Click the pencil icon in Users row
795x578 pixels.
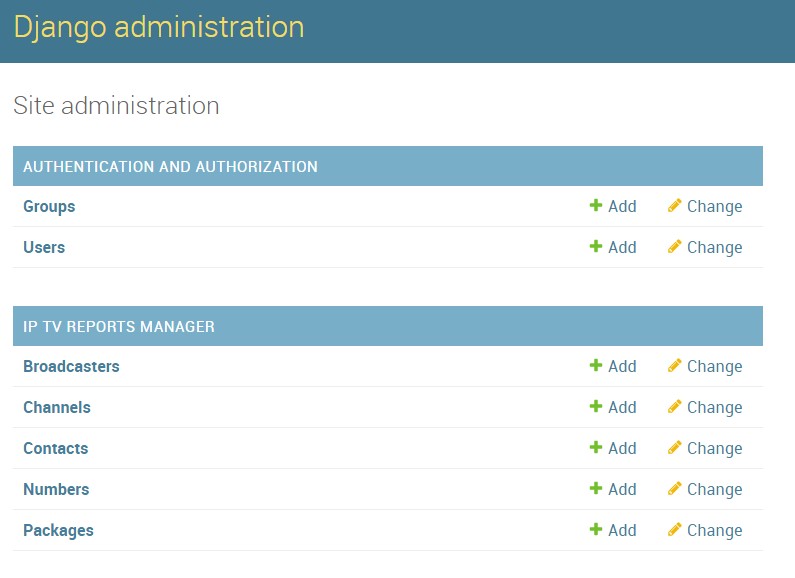(674, 246)
